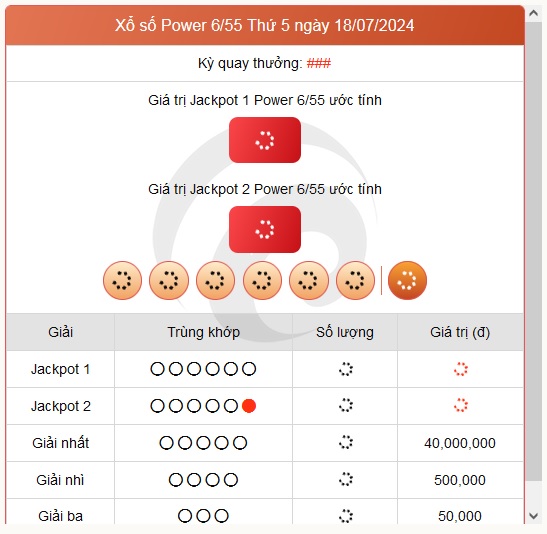Click the Giải ba row label
Screen dimensions: 547x534
click(x=60, y=516)
